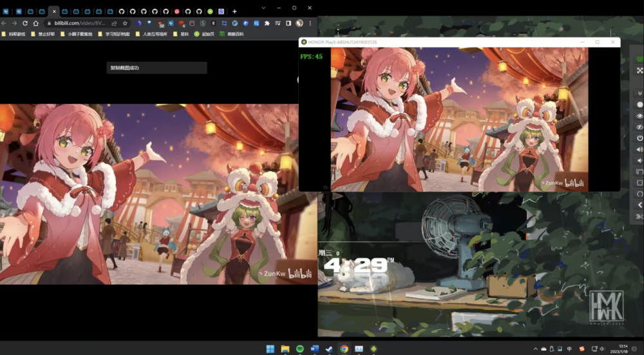This screenshot has width=644, height=355.
Task: Open the Windows Start menu
Action: (x=270, y=349)
